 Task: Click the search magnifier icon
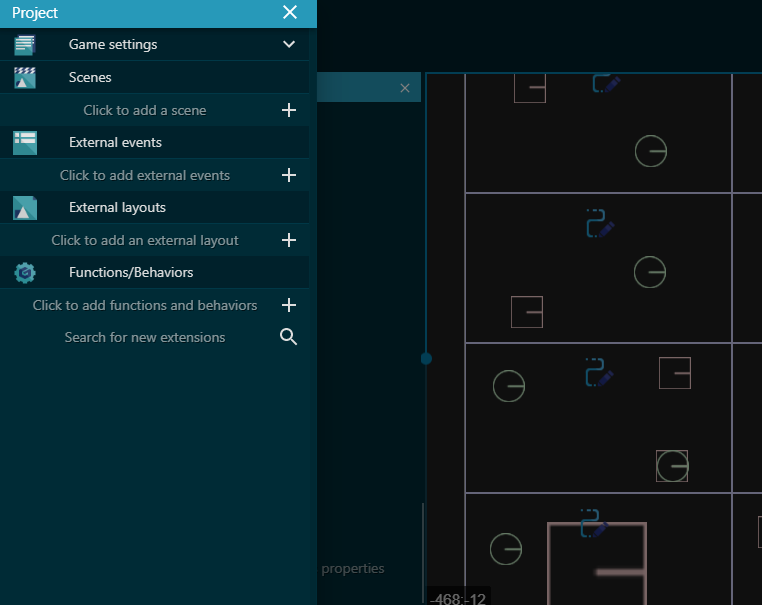pyautogui.click(x=288, y=337)
